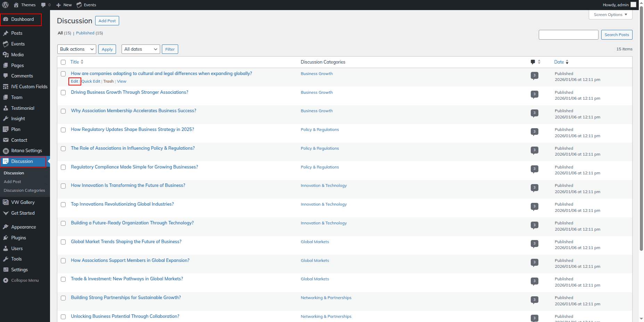Open the Ibtana Settings sidebar icon
This screenshot has width=644, height=322.
6,151
